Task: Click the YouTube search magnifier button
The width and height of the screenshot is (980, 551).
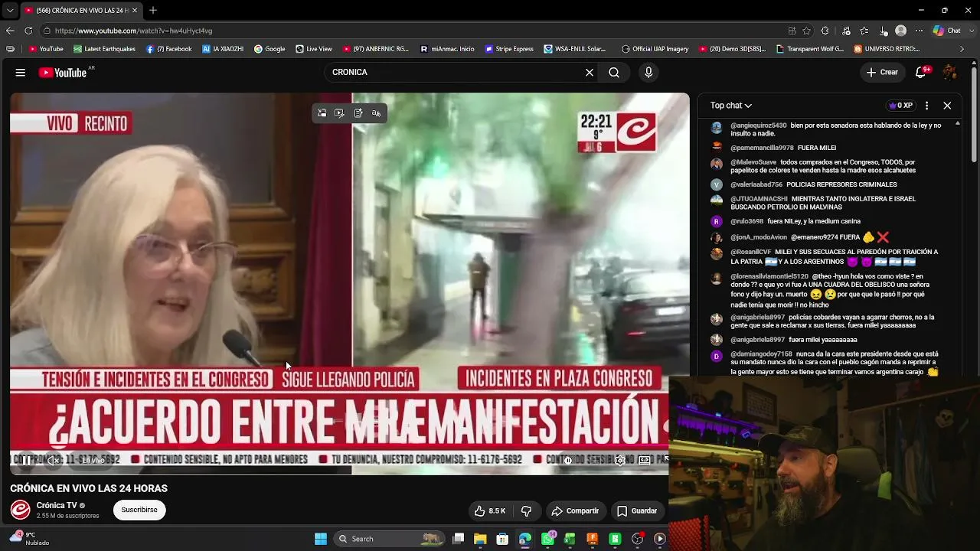Action: pos(614,73)
